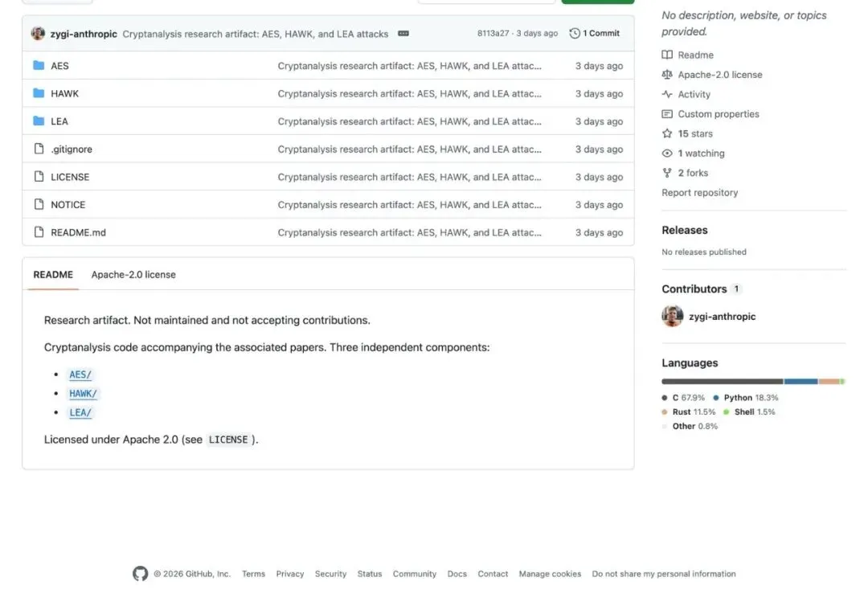Click the GitHub logo in footer
The width and height of the screenshot is (868, 610).
(140, 574)
